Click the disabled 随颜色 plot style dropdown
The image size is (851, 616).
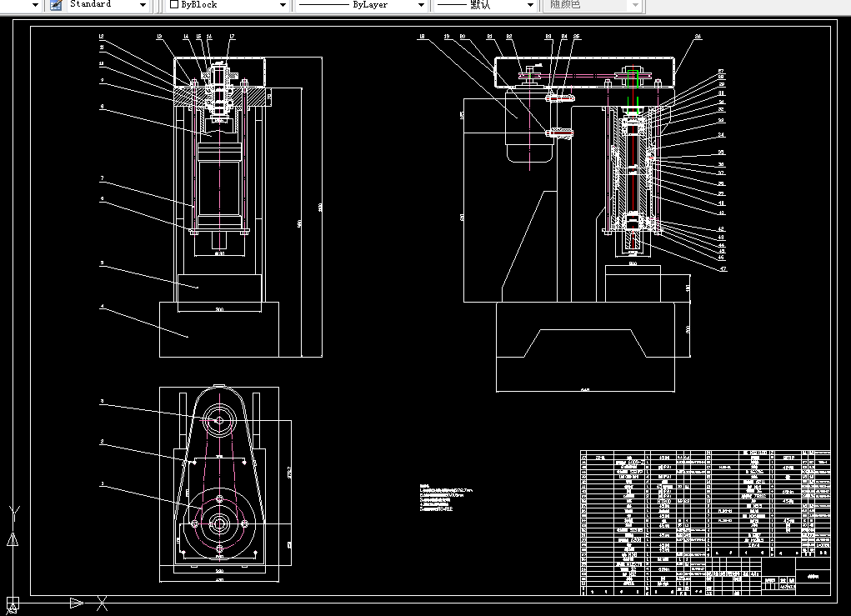[x=593, y=5]
